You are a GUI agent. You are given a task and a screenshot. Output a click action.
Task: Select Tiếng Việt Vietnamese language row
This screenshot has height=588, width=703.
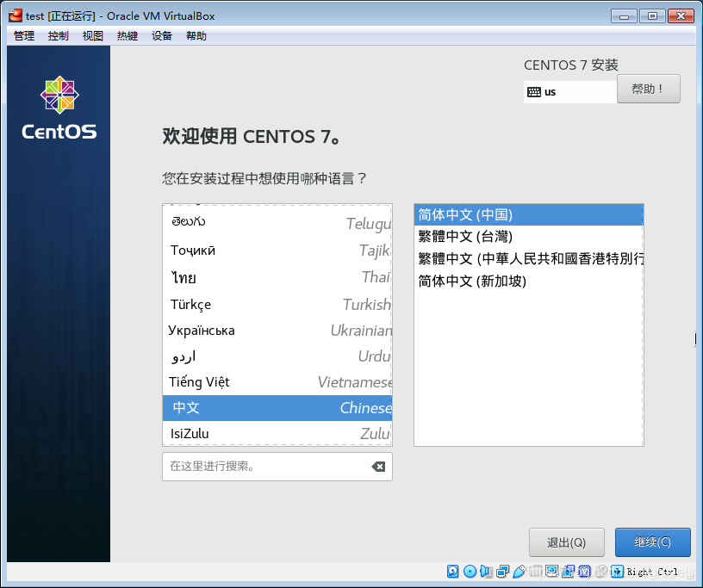[x=277, y=382]
